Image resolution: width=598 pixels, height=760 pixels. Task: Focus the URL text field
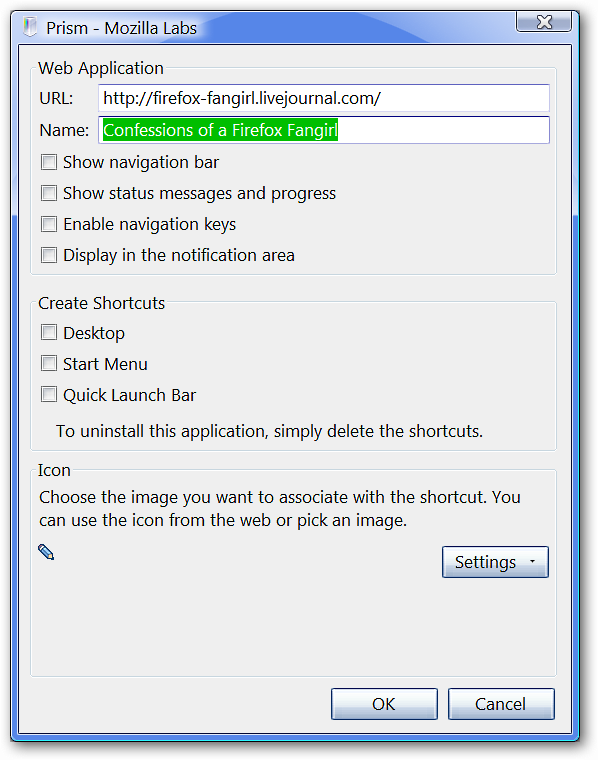coord(324,98)
